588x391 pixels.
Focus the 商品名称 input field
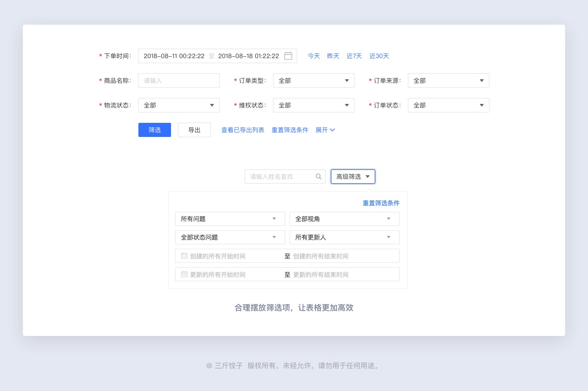click(x=179, y=81)
